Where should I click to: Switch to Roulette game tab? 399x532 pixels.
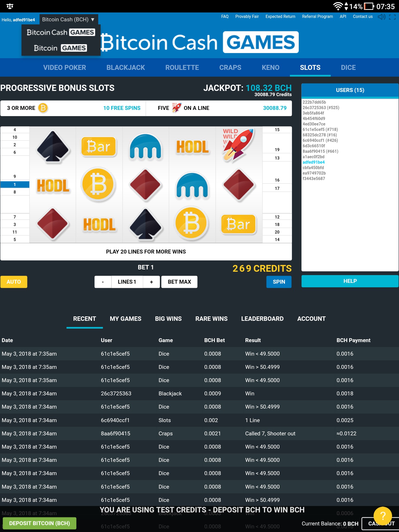click(182, 68)
